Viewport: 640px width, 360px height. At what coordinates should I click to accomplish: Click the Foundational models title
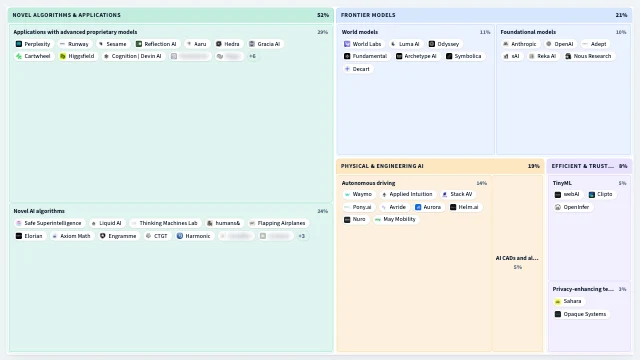(528, 32)
